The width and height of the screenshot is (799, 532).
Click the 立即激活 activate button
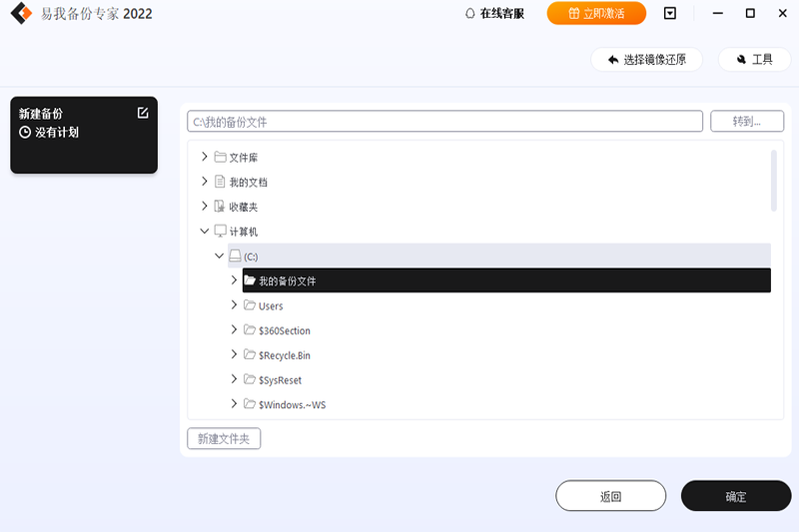pyautogui.click(x=596, y=14)
